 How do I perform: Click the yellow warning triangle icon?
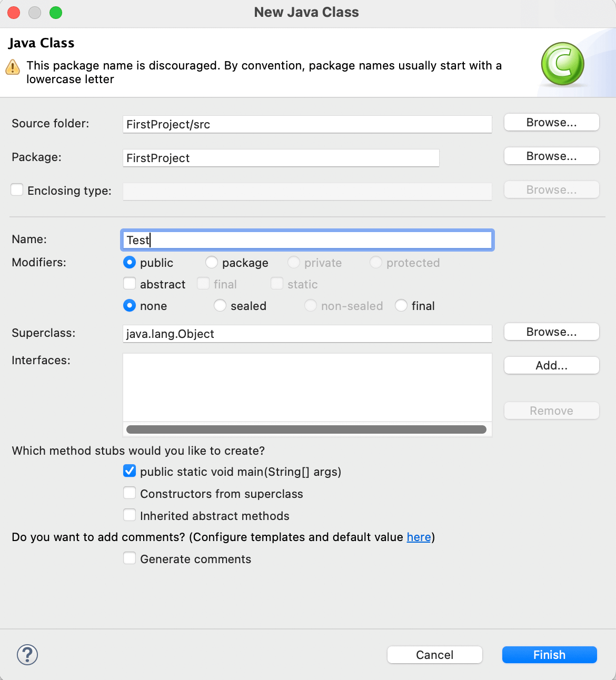[13, 67]
